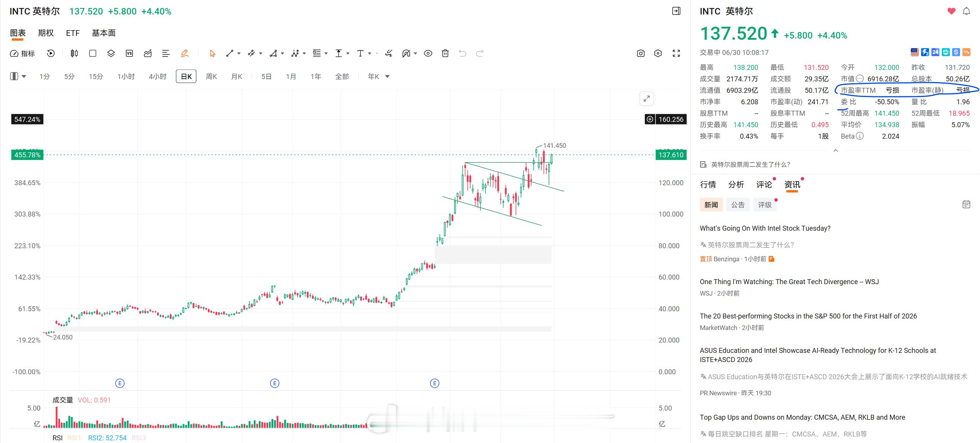Viewport: 980px width, 443px height.
Task: Collapse the quote details chevron
Action: [836, 150]
